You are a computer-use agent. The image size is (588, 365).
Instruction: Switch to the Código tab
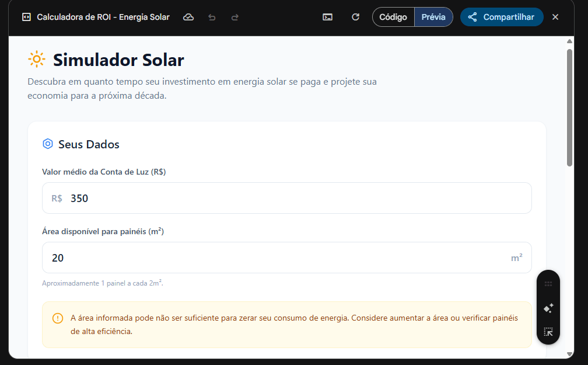393,17
